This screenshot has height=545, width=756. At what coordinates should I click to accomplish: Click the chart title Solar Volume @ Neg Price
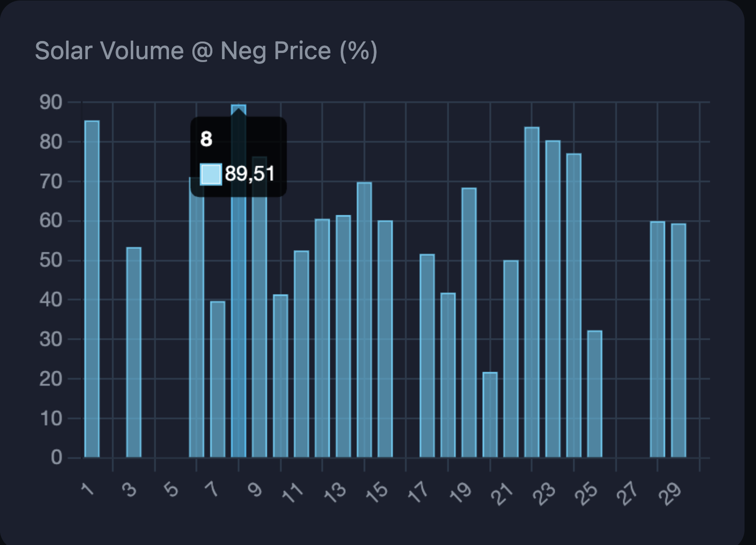coord(206,51)
